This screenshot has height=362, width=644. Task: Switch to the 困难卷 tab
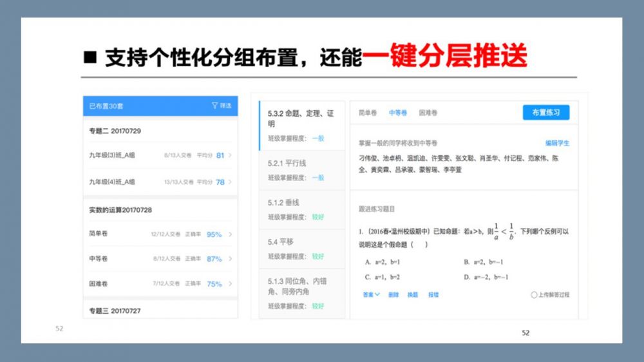click(428, 113)
